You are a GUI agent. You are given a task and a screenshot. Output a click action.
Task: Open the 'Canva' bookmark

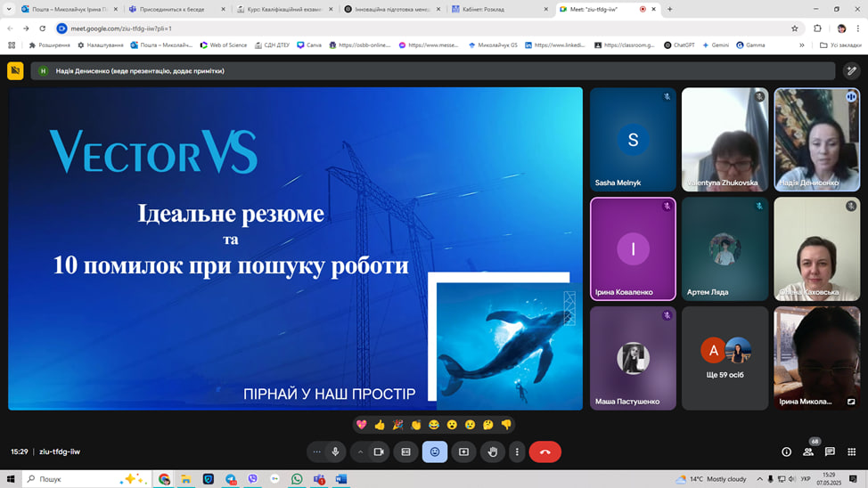coord(309,45)
